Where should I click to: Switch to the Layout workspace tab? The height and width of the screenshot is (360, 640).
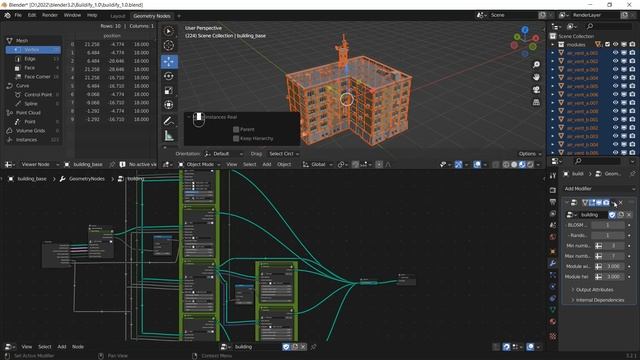[118, 16]
